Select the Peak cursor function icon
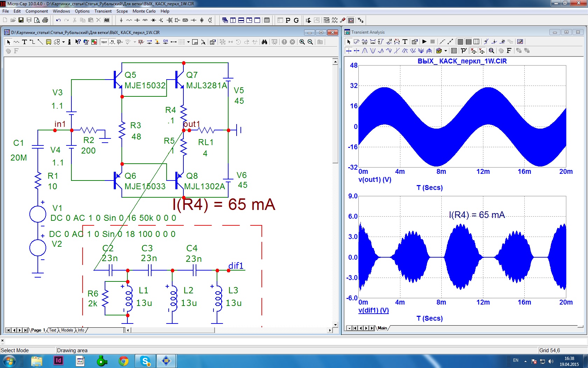Viewport: 588px width, 368px height. (365, 51)
